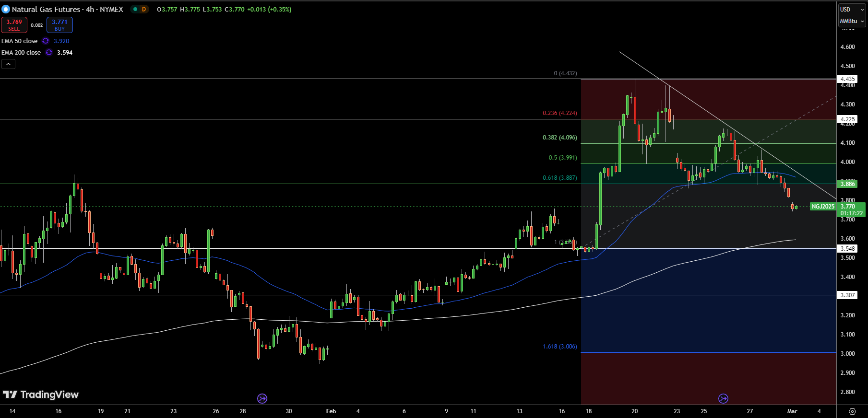
Task: Click the EMA 200 value 3.594
Action: point(64,53)
